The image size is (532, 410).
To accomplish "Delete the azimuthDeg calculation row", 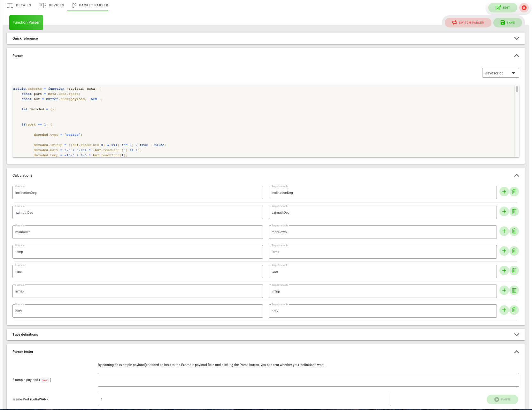I will pos(514,211).
